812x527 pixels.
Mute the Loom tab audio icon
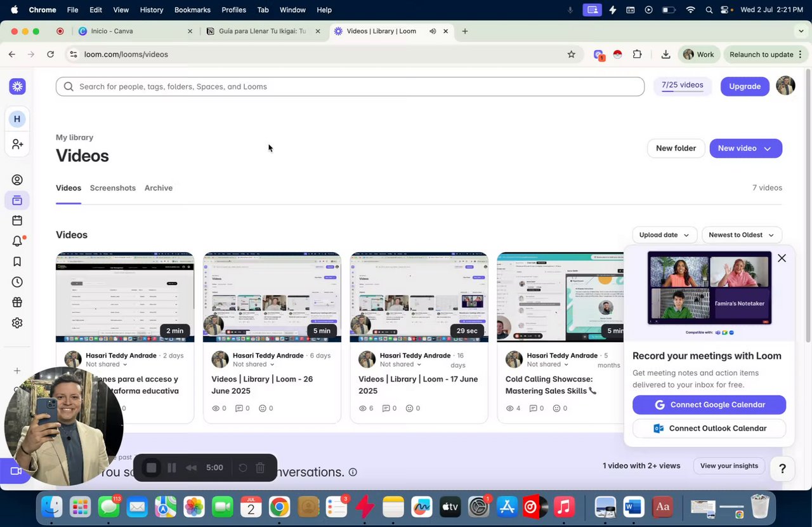point(433,31)
